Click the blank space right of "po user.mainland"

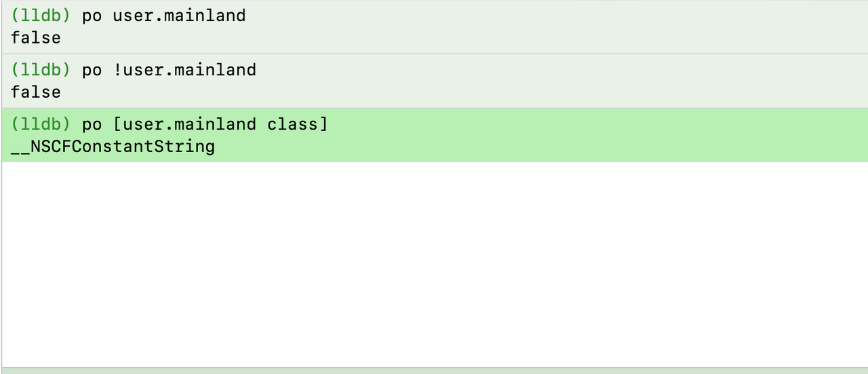[542, 16]
